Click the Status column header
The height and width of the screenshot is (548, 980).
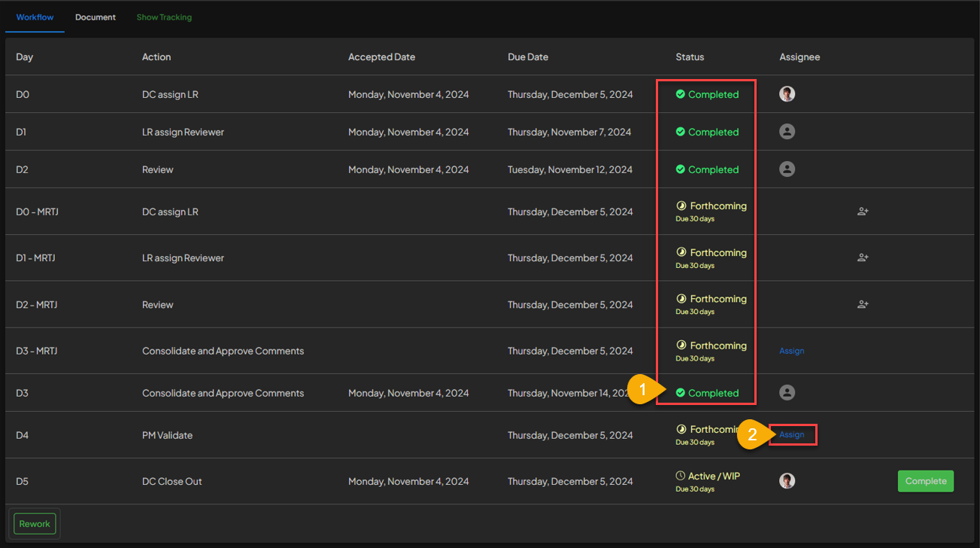point(690,57)
